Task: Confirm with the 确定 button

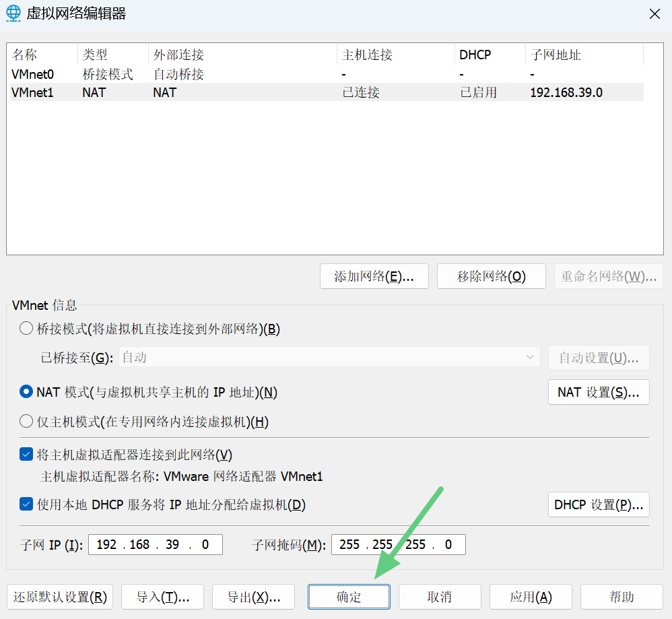Action: pyautogui.click(x=349, y=597)
